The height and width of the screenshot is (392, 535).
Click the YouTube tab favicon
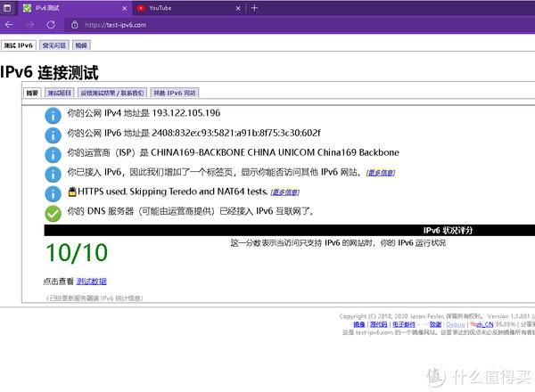pos(141,8)
